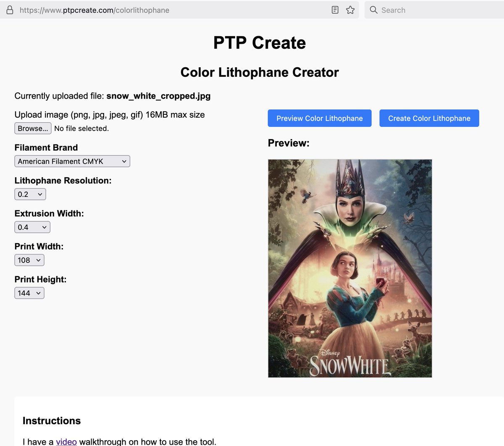Open Lithophane Resolution 0.2 dropdown

[x=30, y=194]
